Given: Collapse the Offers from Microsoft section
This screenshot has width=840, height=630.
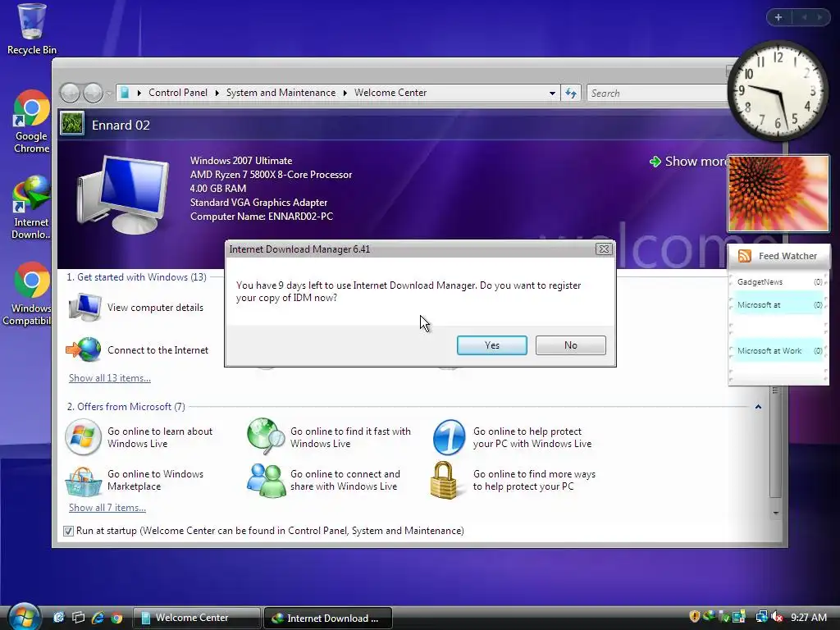Looking at the screenshot, I should [758, 407].
